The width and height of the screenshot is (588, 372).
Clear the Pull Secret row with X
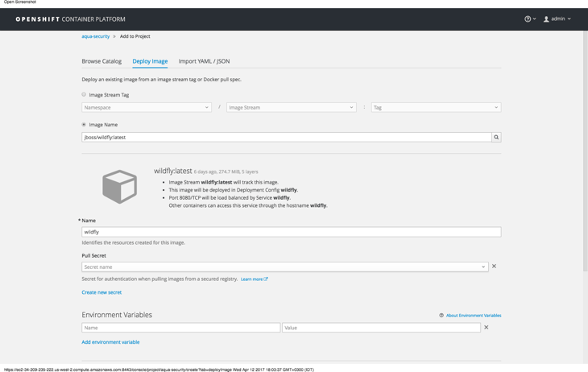pos(494,267)
